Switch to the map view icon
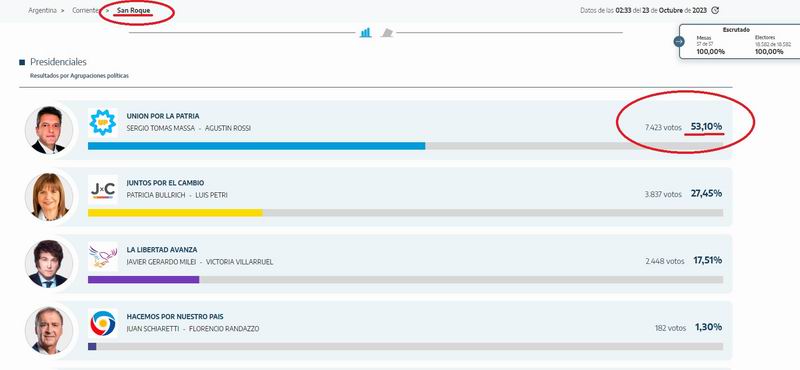Viewport: 800px width, 370px height. pos(387,33)
